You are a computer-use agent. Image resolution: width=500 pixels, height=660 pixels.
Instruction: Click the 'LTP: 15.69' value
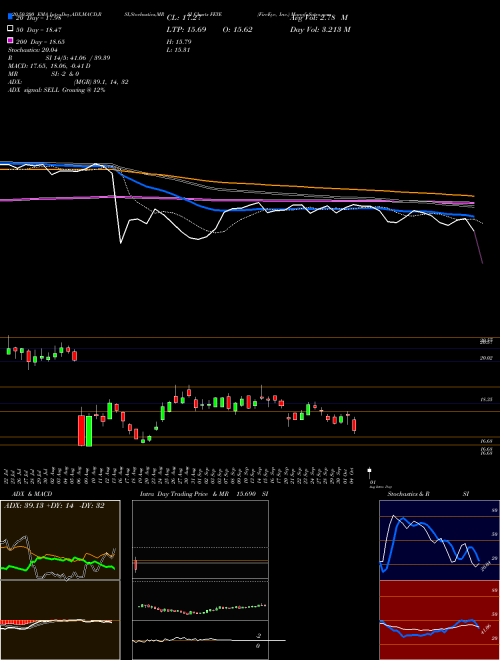coord(186,29)
